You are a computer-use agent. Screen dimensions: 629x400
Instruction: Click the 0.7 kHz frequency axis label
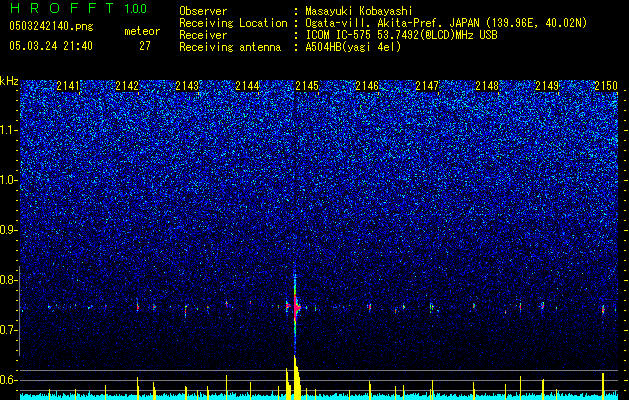click(8, 330)
